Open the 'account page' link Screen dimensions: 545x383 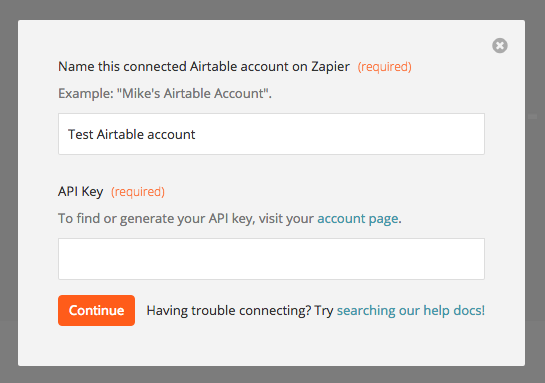pos(358,219)
